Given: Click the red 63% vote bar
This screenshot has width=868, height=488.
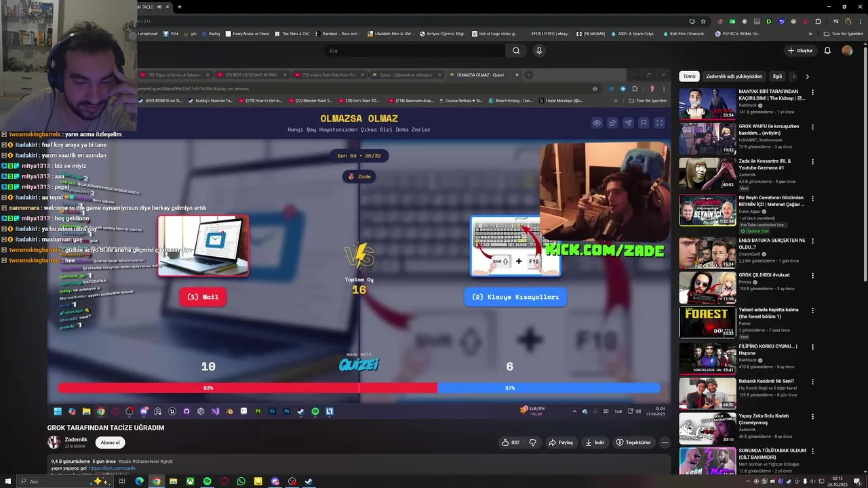Looking at the screenshot, I should click(x=248, y=388).
